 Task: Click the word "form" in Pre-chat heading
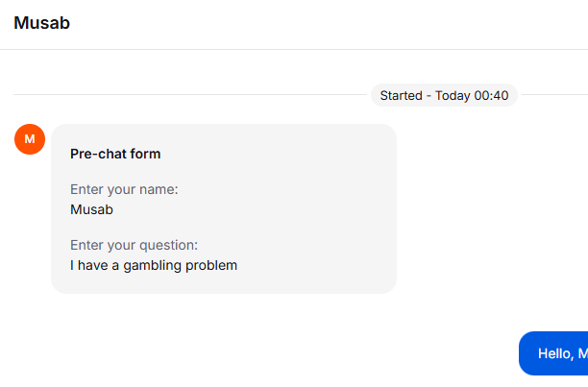click(146, 154)
